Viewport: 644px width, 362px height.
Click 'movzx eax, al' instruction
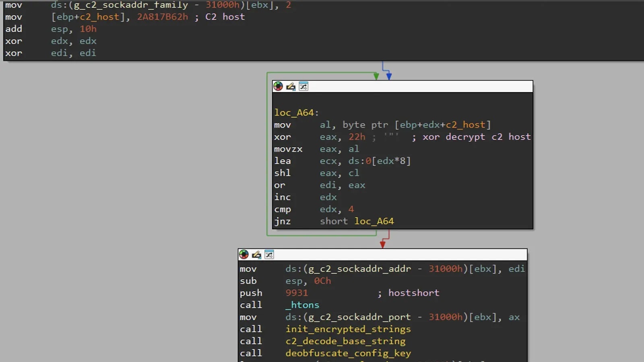tap(317, 149)
